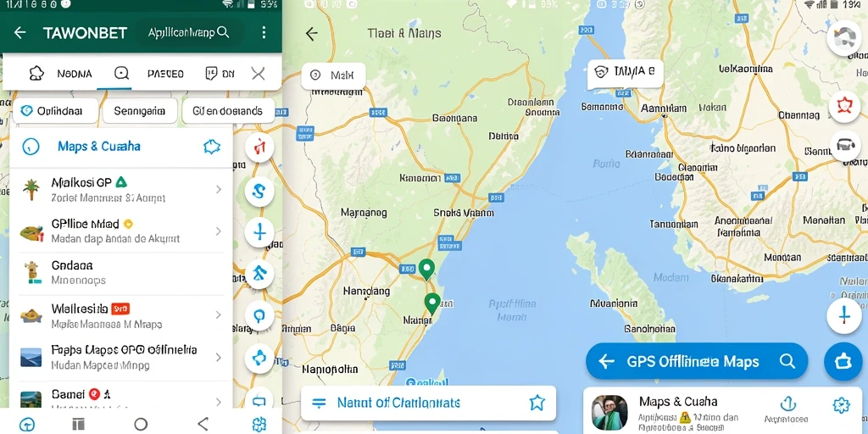The height and width of the screenshot is (434, 868).
Task: Select the middle chat-bubble tab icon
Action: 121,74
